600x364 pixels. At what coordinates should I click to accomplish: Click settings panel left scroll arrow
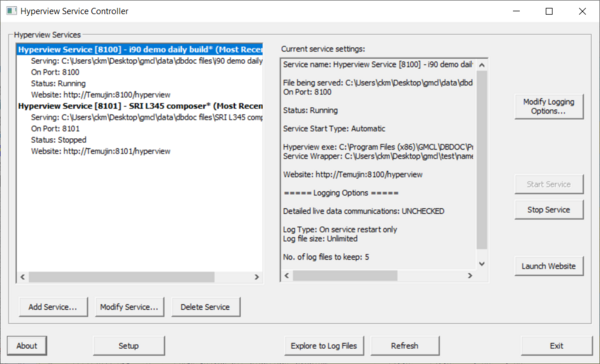point(287,276)
